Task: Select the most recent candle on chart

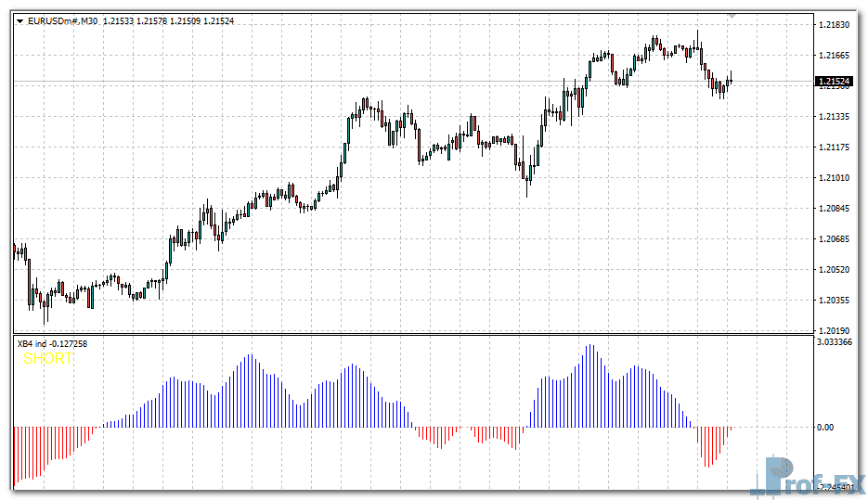Action: [x=731, y=81]
